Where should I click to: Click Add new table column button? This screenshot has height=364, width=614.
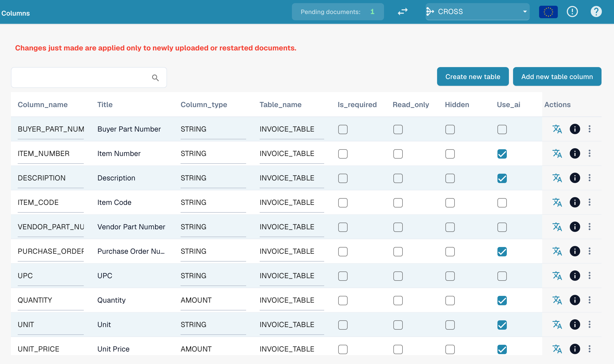(x=557, y=76)
